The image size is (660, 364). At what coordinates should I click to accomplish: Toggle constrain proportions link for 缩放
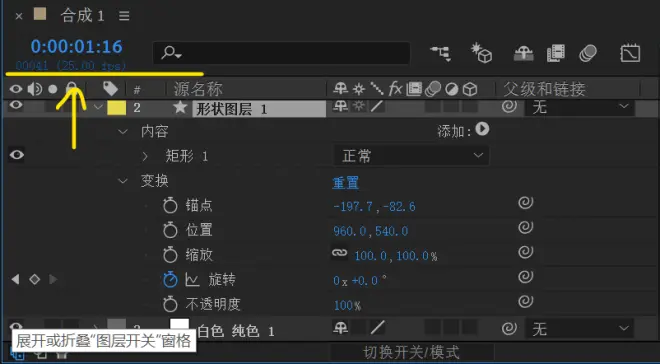click(x=339, y=252)
